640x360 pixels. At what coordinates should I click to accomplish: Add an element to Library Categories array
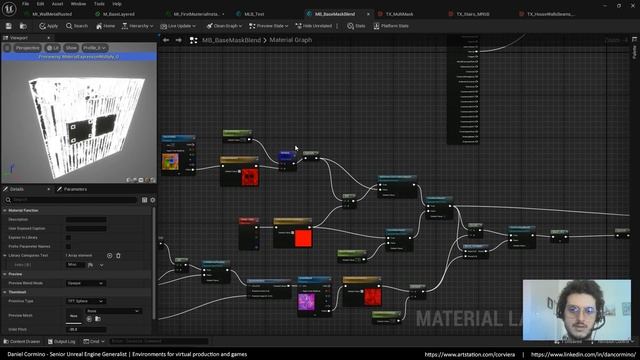pyautogui.click(x=109, y=256)
